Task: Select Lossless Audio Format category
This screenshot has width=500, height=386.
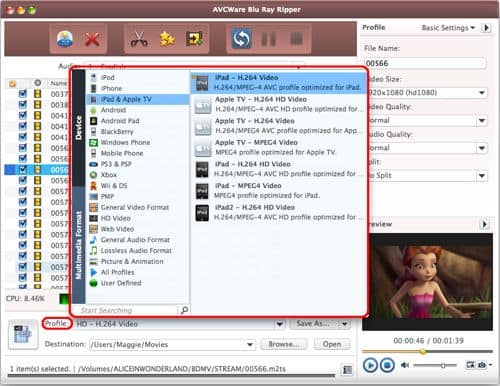Action: pyautogui.click(x=138, y=250)
